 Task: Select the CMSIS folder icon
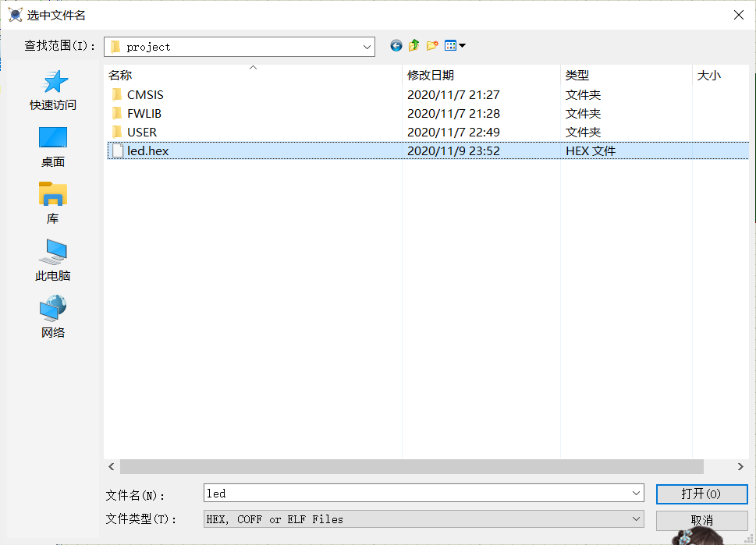click(117, 95)
